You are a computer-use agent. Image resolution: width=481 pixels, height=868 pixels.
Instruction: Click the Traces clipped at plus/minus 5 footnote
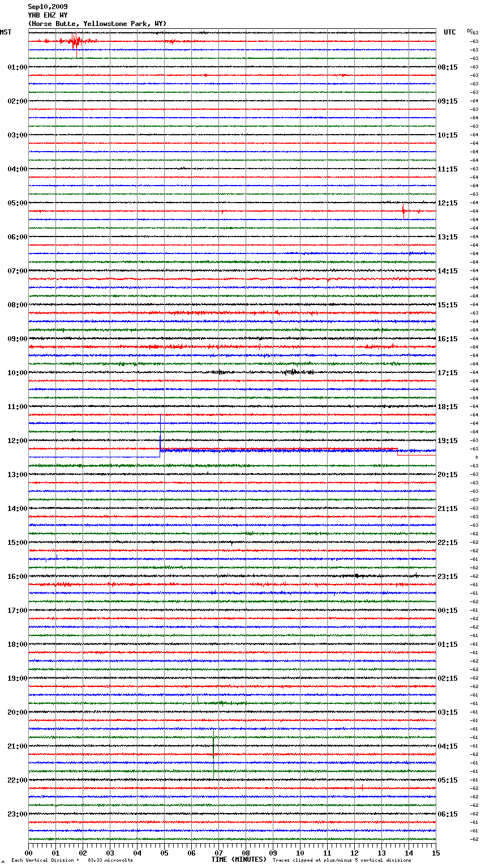tap(342, 860)
